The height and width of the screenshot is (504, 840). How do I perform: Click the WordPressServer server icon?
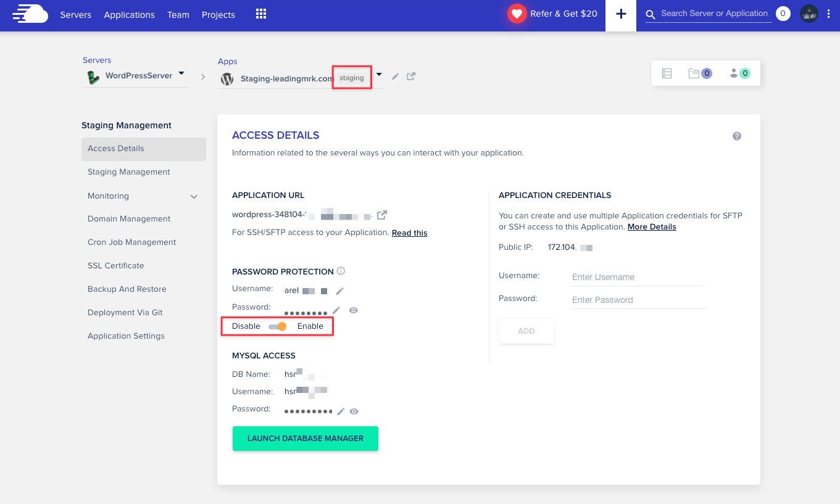(x=94, y=77)
